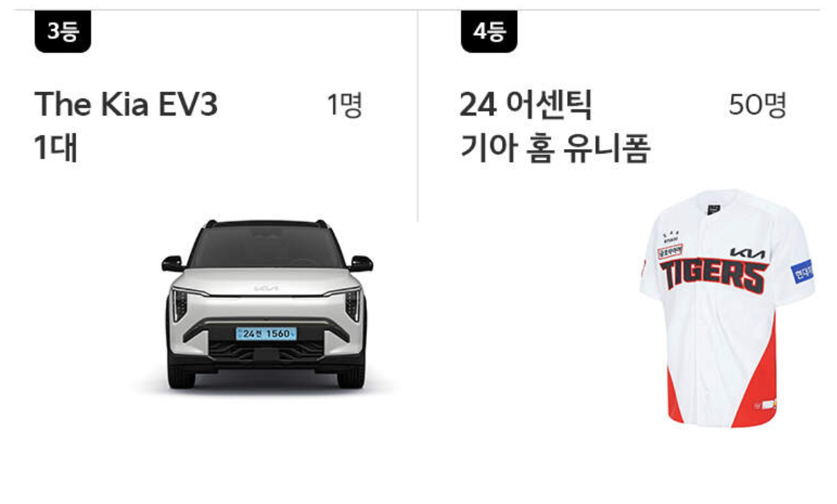
Task: Open the Kia EV3 car image
Action: (267, 305)
